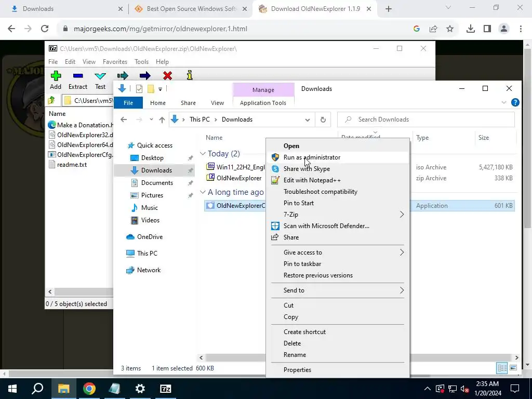Screen dimensions: 532x399
Task: Open Settings gear in taskbar
Action: coord(140,389)
